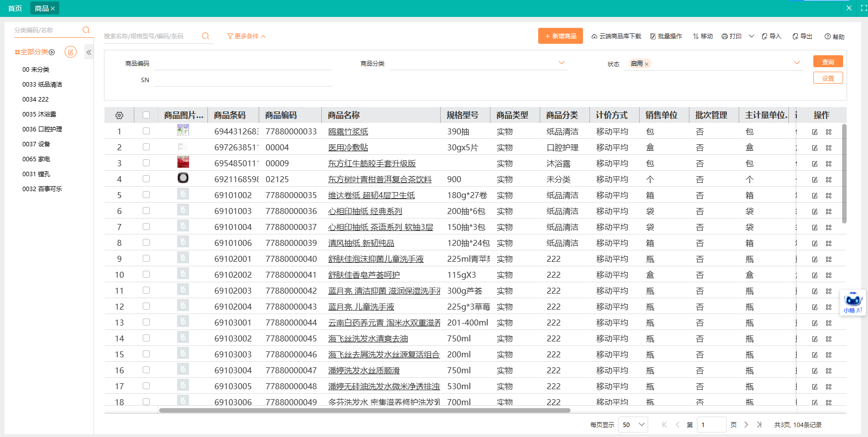Click the 新增商品 button
This screenshot has width=868, height=437.
point(561,36)
